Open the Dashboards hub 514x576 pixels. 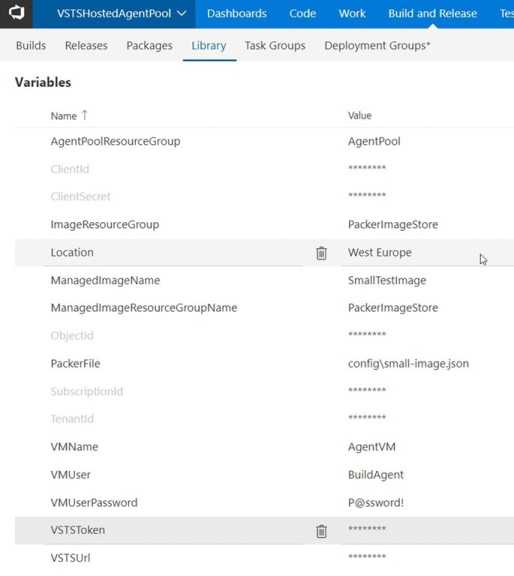pyautogui.click(x=237, y=14)
